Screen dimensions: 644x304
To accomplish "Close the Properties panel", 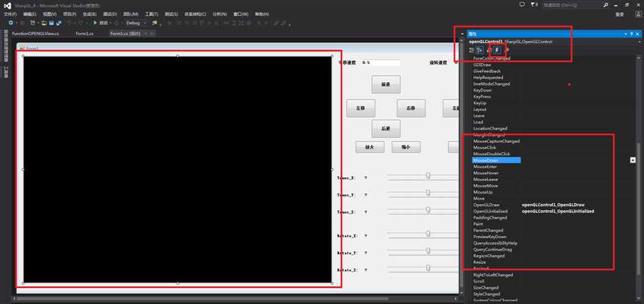I will (x=638, y=34).
